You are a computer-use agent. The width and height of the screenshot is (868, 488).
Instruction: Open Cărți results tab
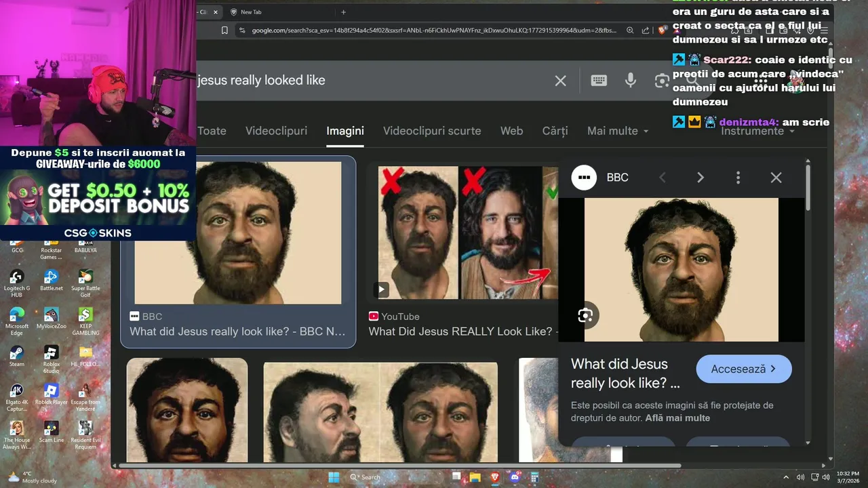(x=555, y=131)
